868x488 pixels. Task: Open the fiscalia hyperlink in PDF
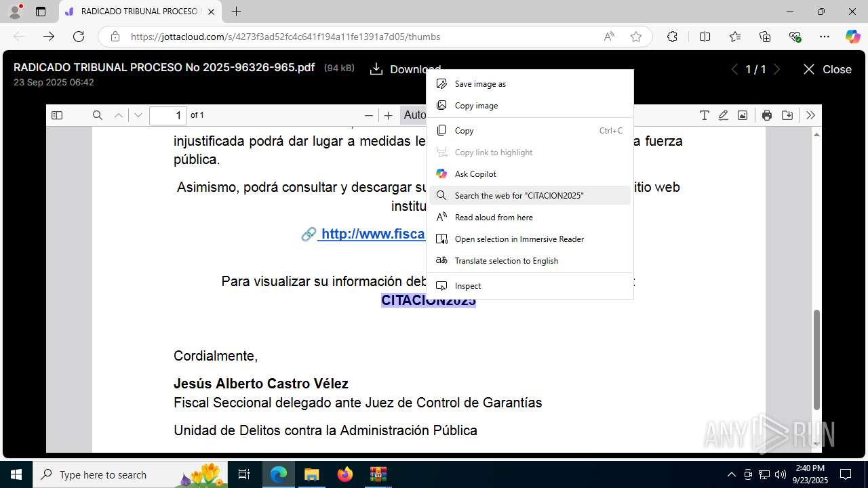coord(372,234)
